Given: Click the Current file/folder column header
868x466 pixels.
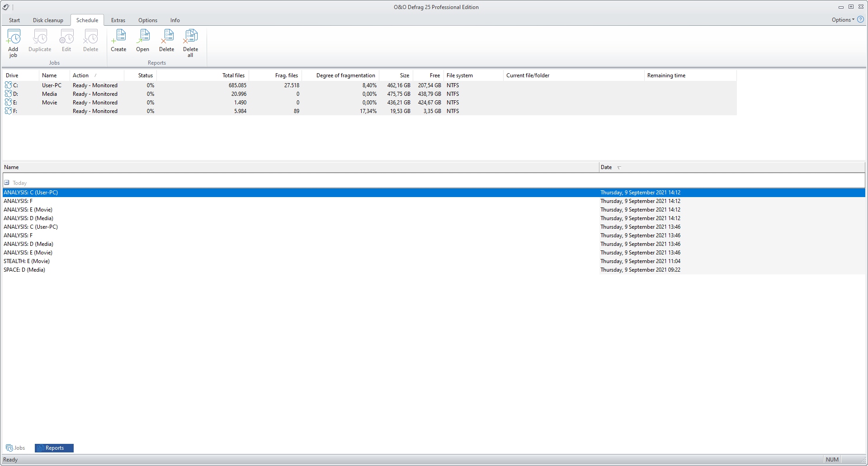Looking at the screenshot, I should point(574,75).
